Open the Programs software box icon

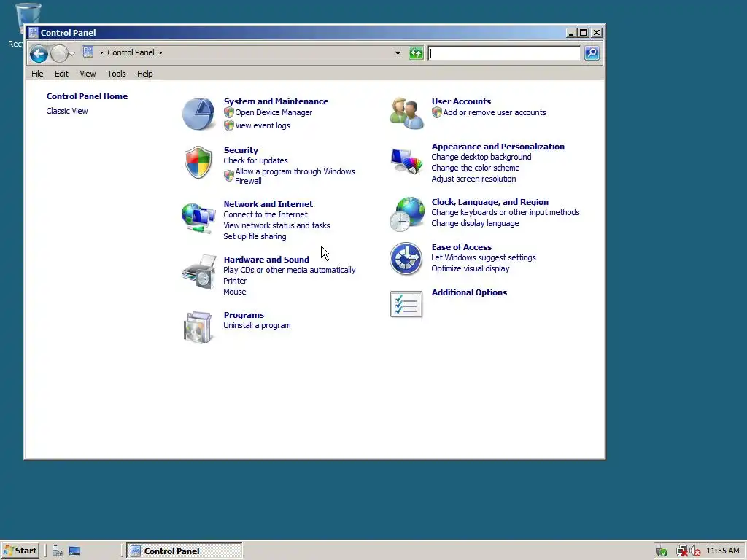[198, 327]
